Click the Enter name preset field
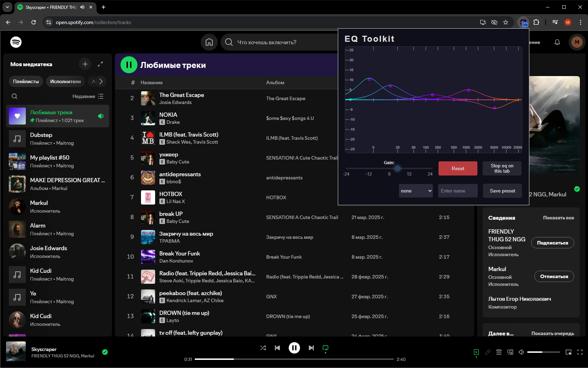Screen dimensions: 588x368 click(458, 191)
